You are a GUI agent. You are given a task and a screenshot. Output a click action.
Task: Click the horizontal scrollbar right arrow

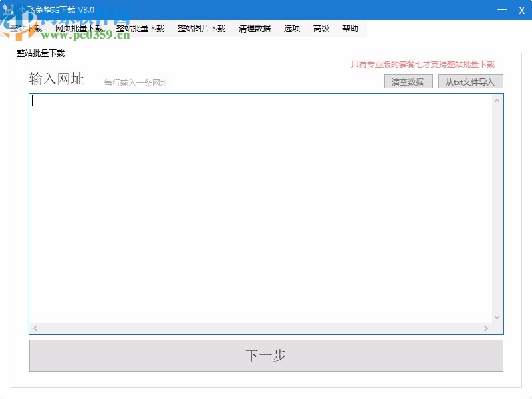coord(487,328)
